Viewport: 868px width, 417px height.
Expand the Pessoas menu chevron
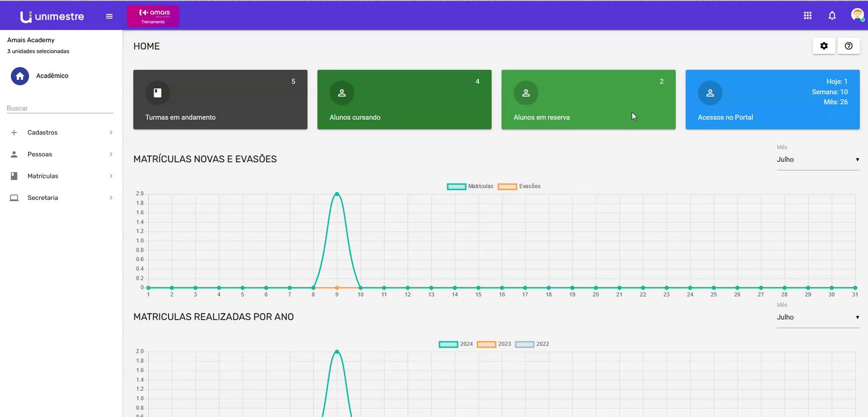111,155
